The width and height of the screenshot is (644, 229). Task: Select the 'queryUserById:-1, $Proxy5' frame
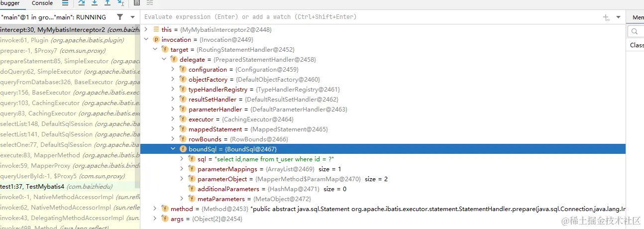[x=70, y=176]
